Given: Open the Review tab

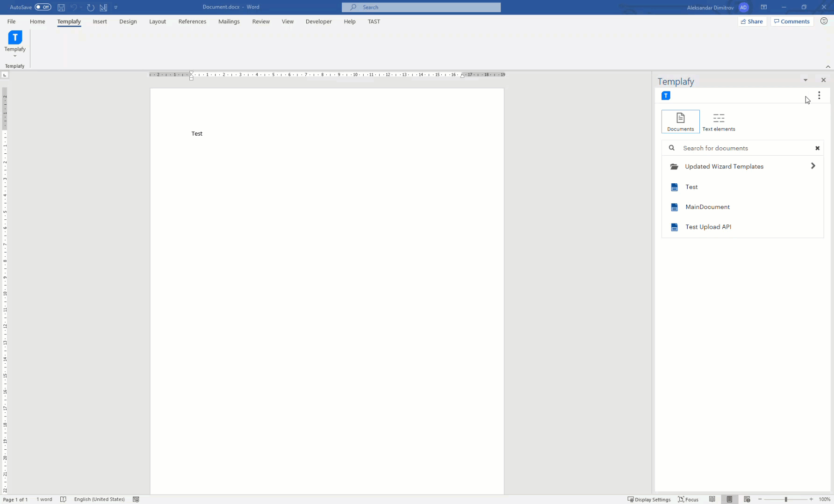Looking at the screenshot, I should pyautogui.click(x=261, y=22).
